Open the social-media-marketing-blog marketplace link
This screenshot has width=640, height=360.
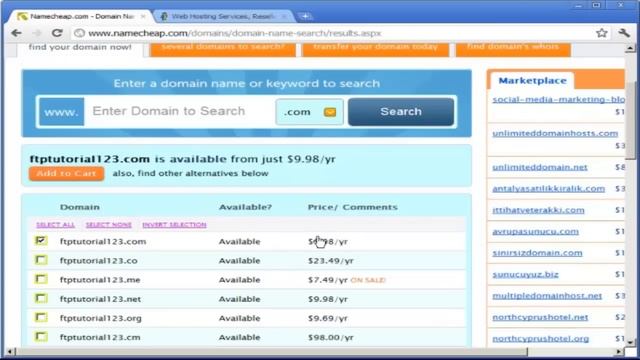tap(558, 99)
